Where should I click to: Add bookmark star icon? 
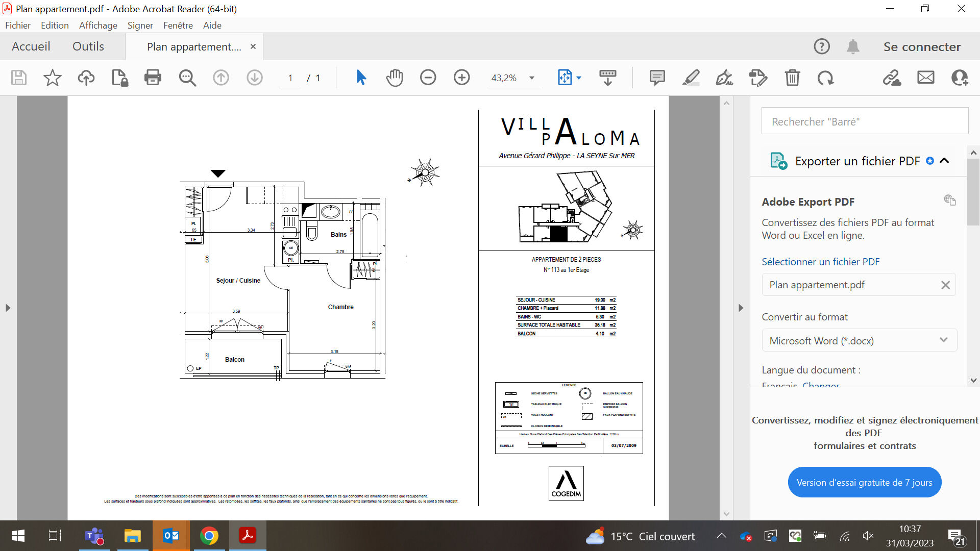[x=52, y=78]
